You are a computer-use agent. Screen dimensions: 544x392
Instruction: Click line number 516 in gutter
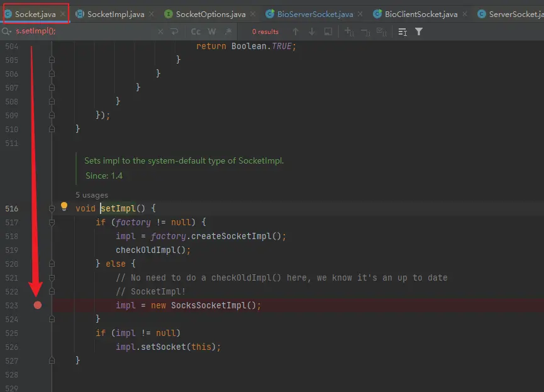(x=11, y=209)
